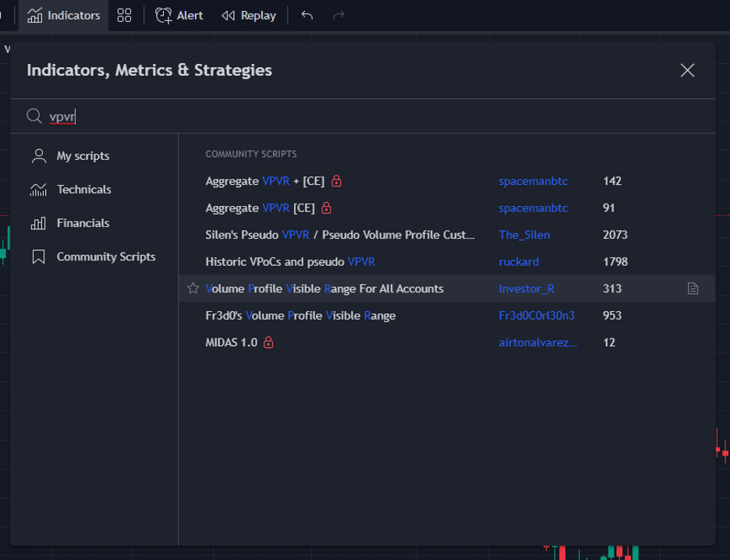Click the redo arrow icon
This screenshot has width=730, height=560.
pyautogui.click(x=338, y=16)
